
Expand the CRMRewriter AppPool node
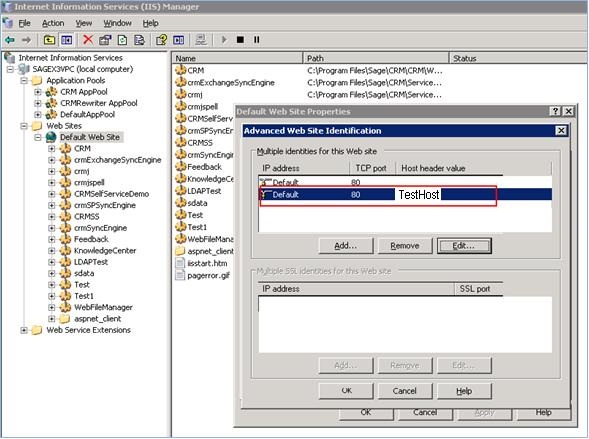(x=38, y=103)
